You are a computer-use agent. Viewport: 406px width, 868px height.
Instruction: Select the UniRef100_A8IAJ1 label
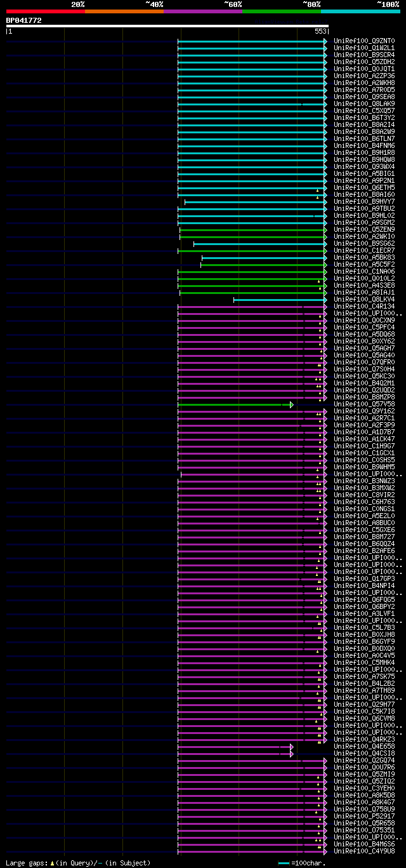364,293
